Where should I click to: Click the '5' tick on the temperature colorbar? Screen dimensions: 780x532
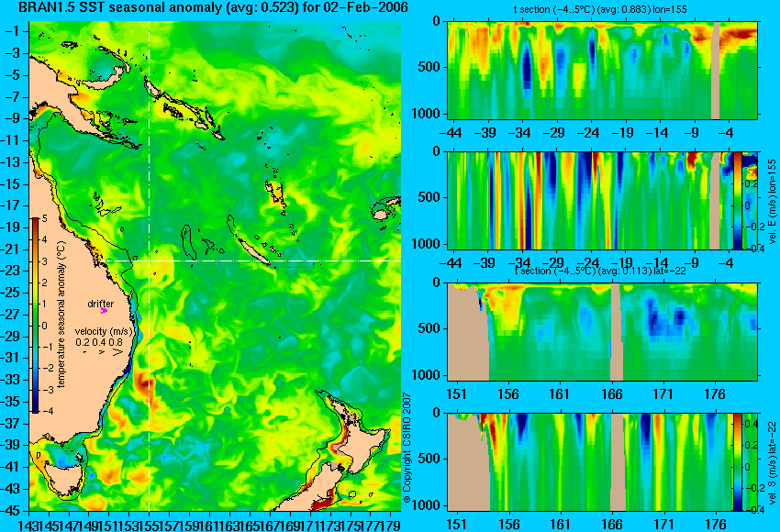pos(44,218)
